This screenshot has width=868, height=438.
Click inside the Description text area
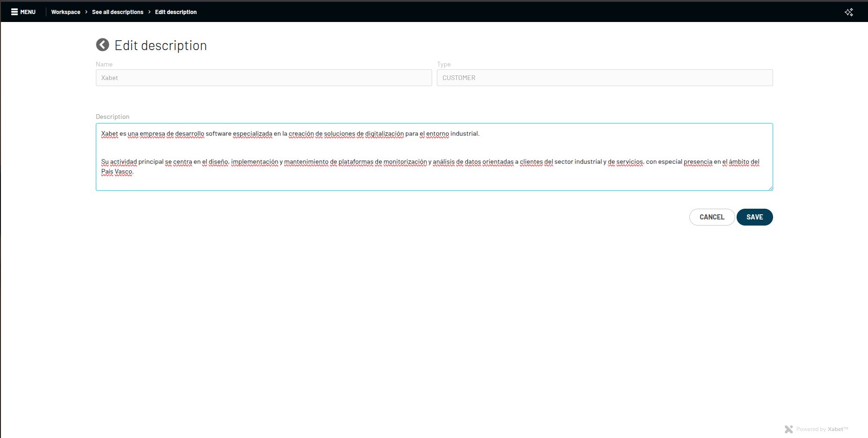coord(434,157)
